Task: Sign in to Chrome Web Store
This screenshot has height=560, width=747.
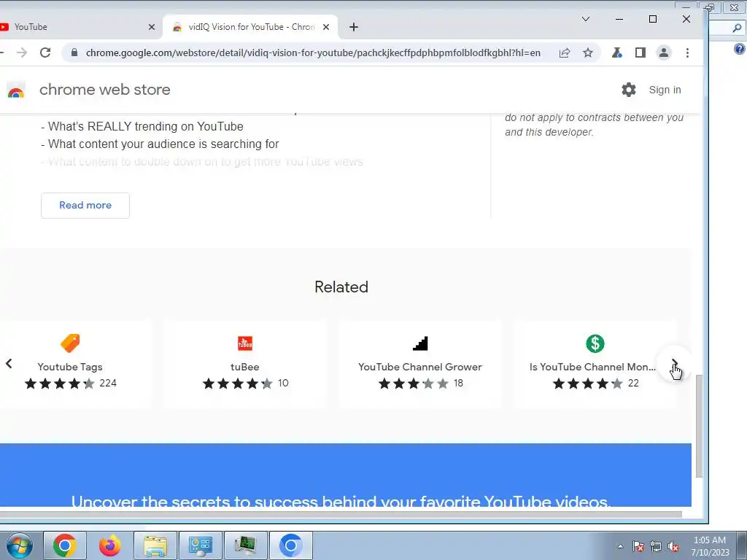Action: 665,90
